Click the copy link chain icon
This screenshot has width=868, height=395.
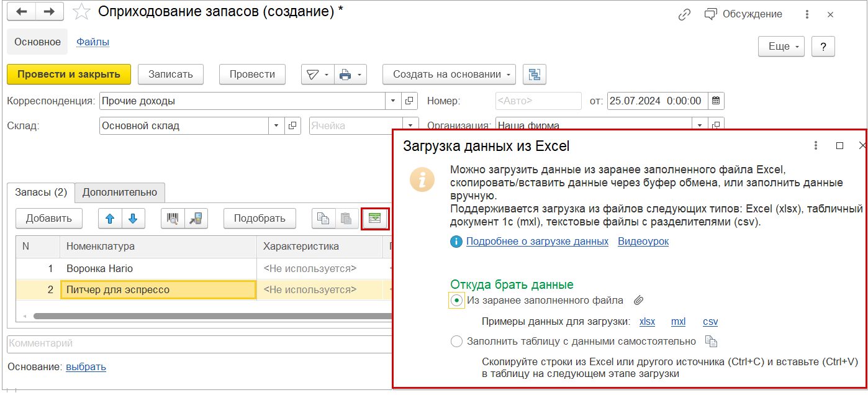tap(684, 14)
